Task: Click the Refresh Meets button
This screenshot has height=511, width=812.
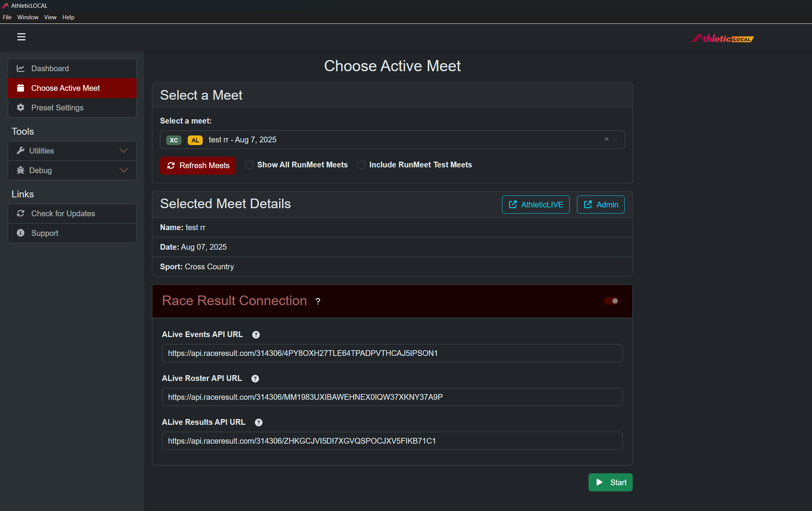Action: pyautogui.click(x=198, y=165)
